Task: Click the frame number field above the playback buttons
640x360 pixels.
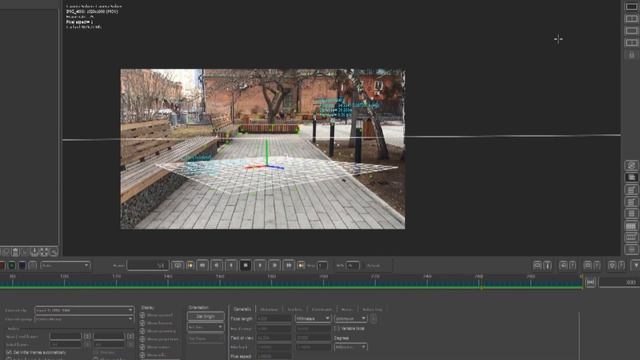Action: [x=148, y=265]
